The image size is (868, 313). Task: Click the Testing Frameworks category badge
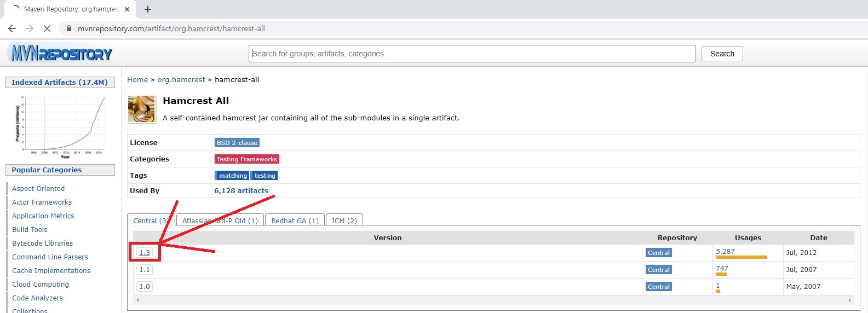tap(247, 159)
